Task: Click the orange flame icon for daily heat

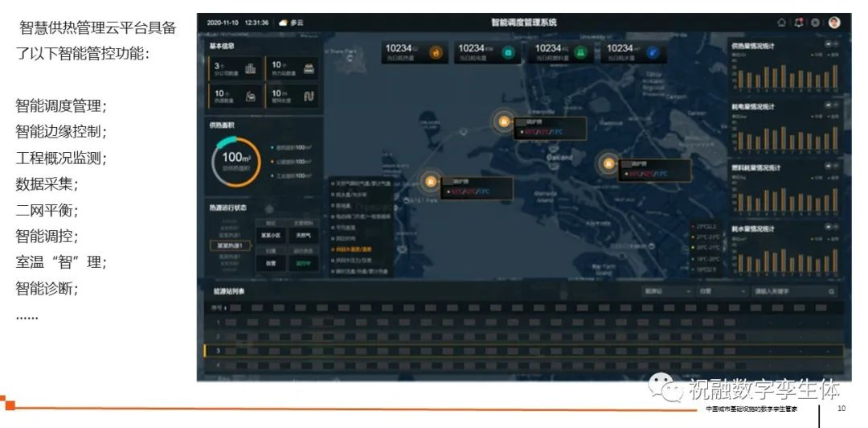Action: point(436,53)
